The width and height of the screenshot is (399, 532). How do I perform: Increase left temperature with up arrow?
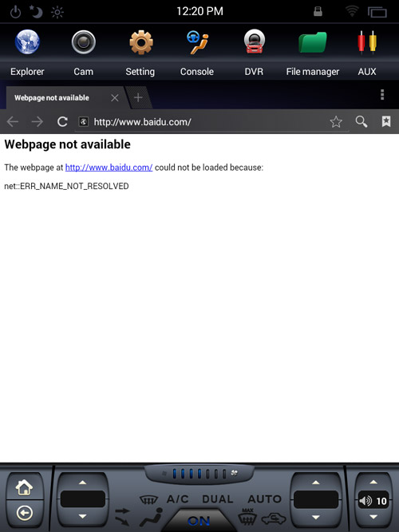(x=82, y=482)
